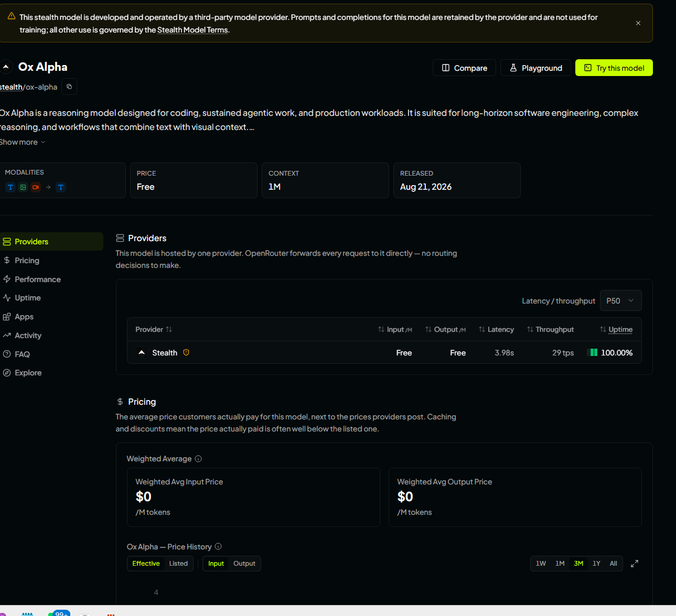Click the Stealth provider logo in the table row
The image size is (676, 616).
click(142, 352)
